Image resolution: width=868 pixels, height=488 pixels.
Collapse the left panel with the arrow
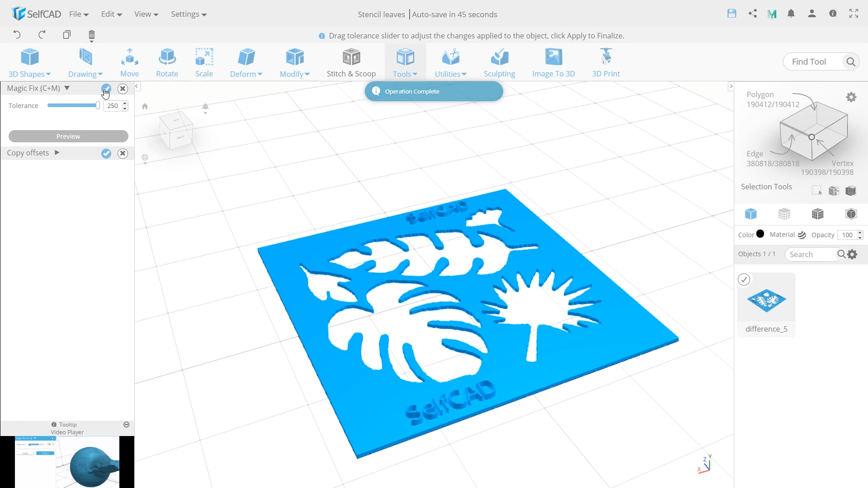coord(137,86)
